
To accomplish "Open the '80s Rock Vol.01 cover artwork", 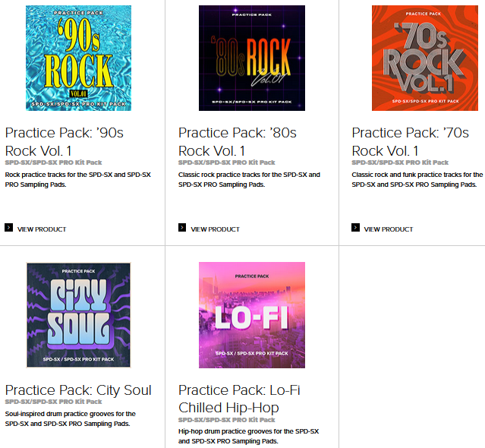I will click(x=252, y=58).
